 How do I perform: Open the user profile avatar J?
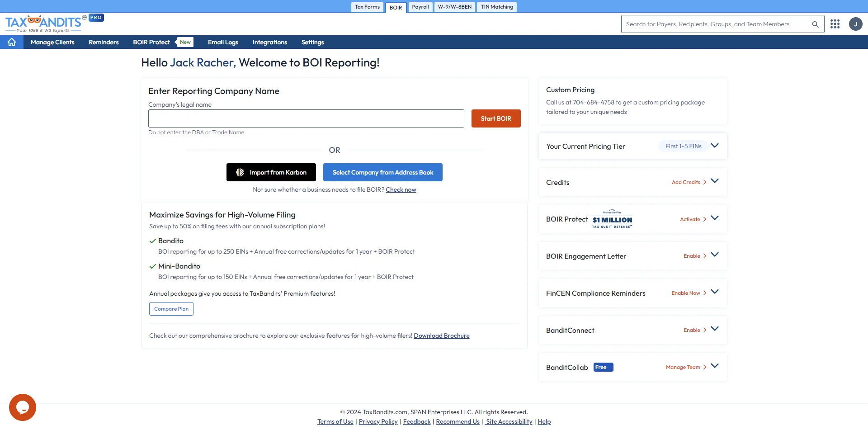pyautogui.click(x=856, y=24)
